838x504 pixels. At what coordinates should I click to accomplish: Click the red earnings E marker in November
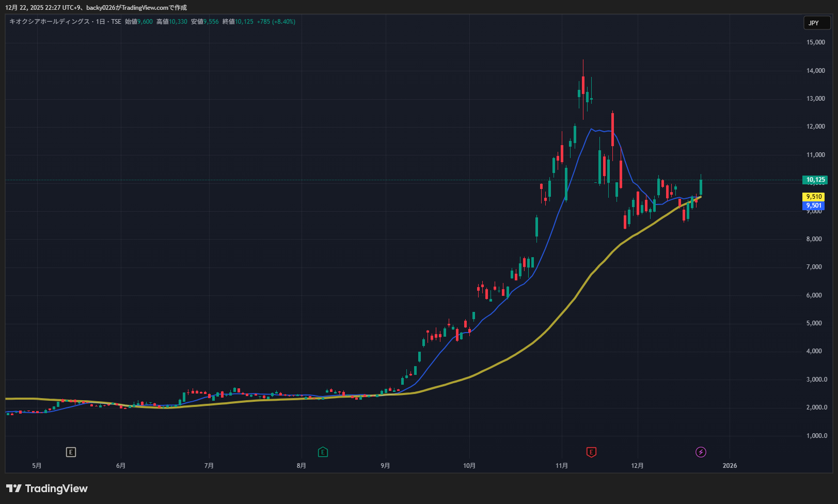591,452
